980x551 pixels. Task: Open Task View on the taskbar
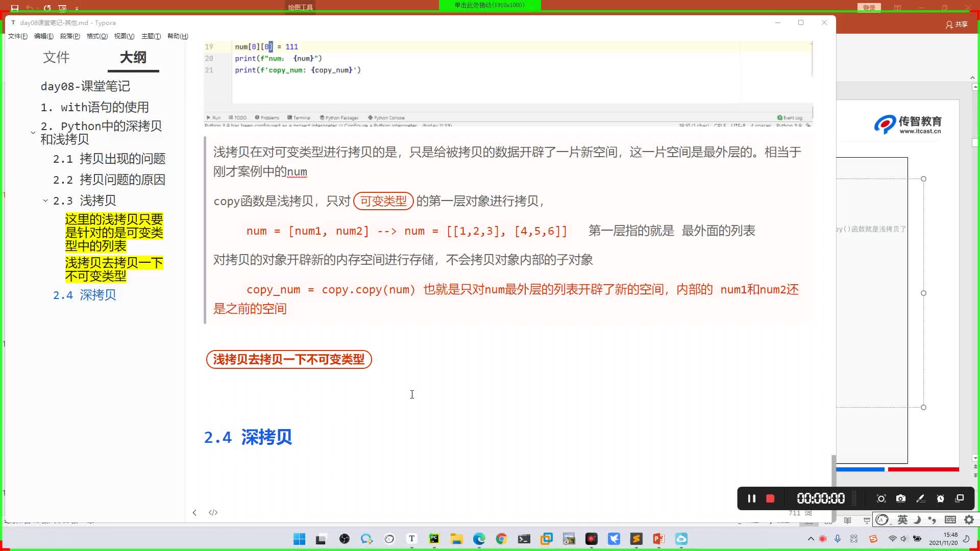321,539
